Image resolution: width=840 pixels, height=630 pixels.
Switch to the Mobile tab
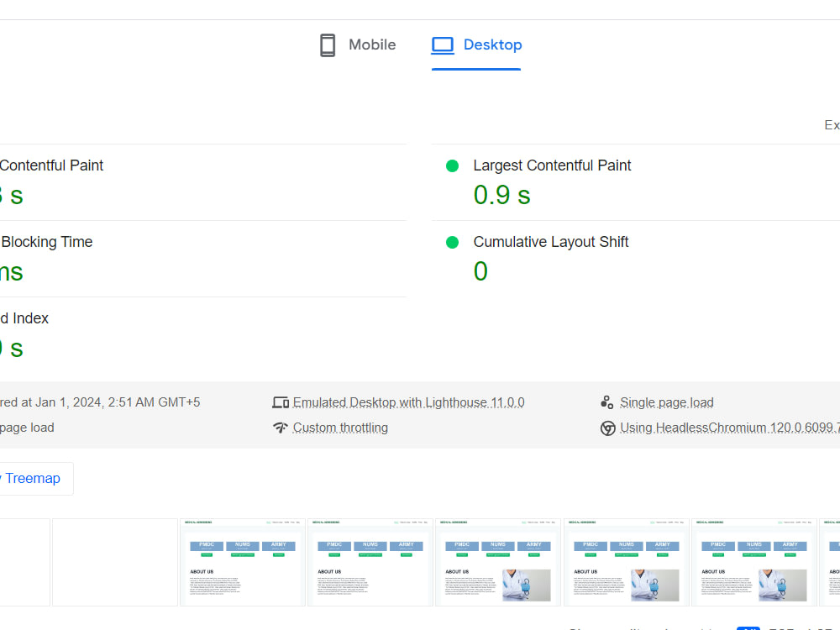[x=358, y=45]
